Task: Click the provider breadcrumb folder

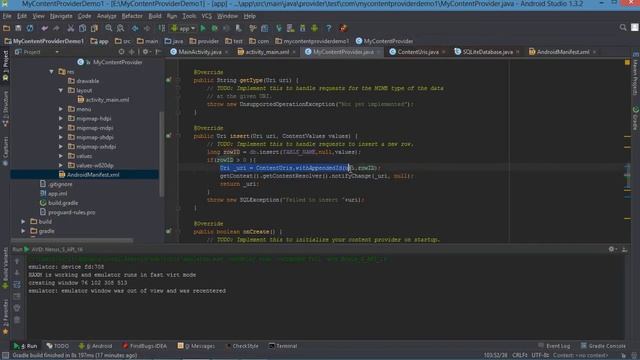Action: tap(204, 41)
